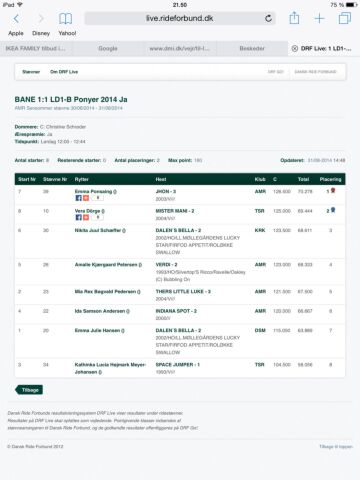Switch to the Beskeder tab
360x480 pixels.
[252, 49]
